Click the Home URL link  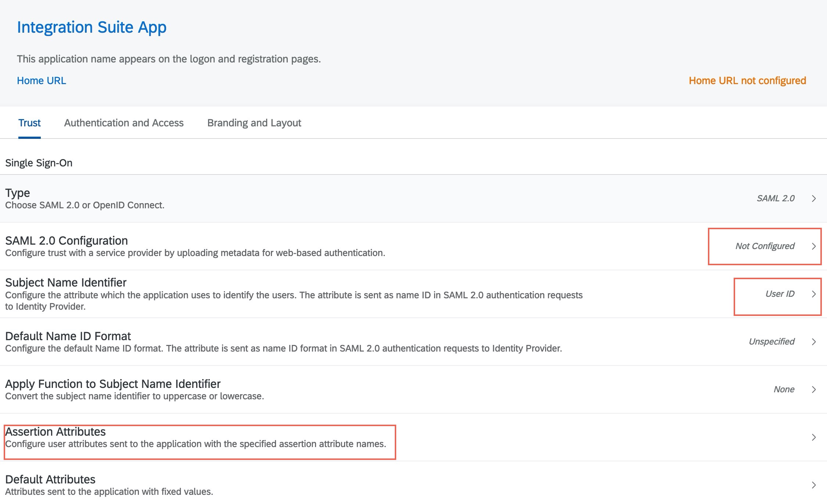point(42,81)
